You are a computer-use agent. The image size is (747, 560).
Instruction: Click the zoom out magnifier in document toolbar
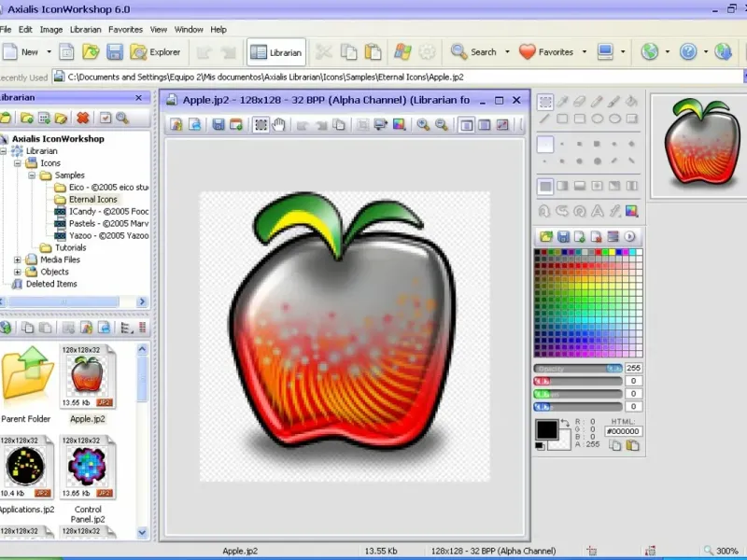click(442, 125)
